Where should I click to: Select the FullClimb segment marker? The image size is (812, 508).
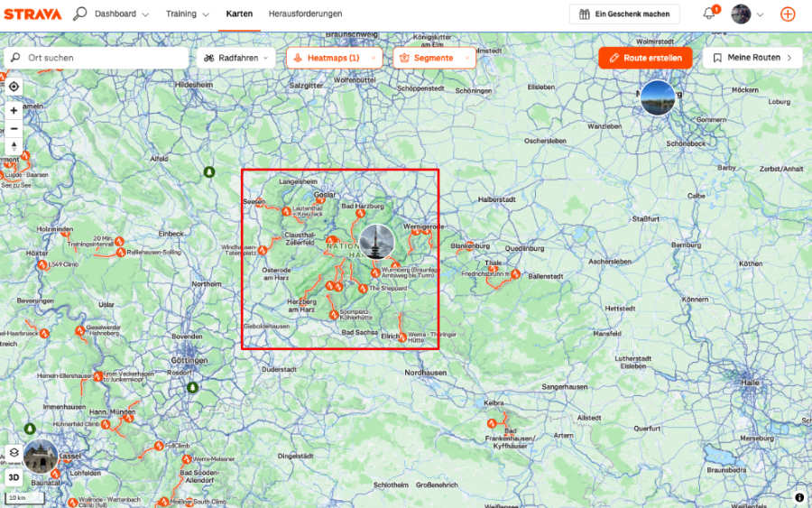click(x=159, y=446)
